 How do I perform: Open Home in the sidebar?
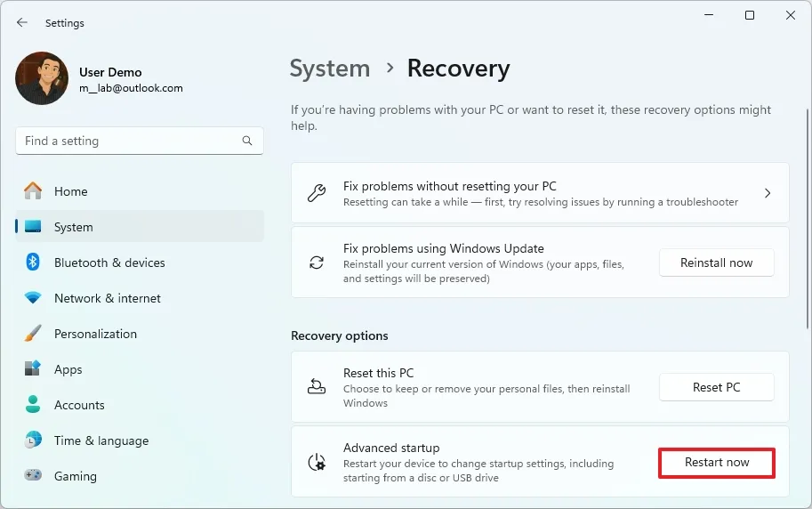140,191
